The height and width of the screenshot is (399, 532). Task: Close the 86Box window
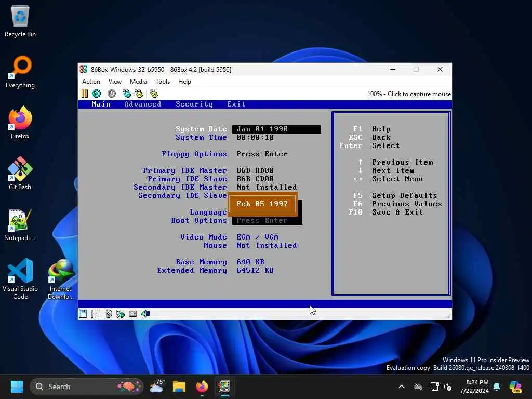(x=440, y=69)
